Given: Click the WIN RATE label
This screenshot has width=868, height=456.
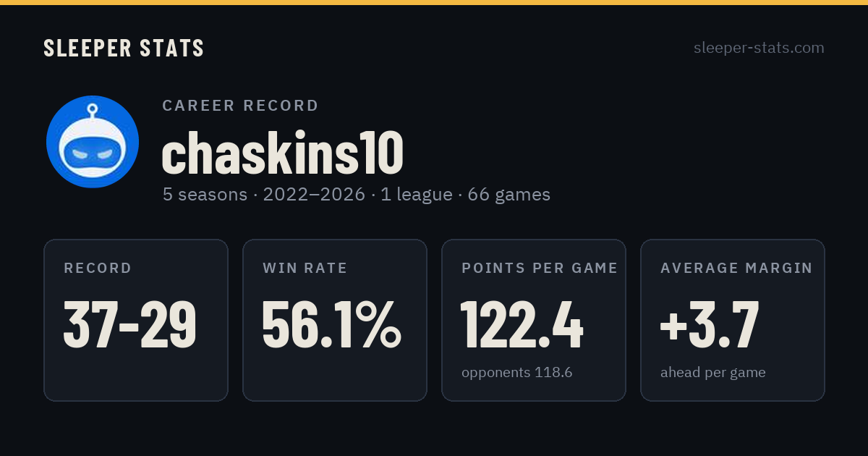Looking at the screenshot, I should click(x=305, y=269).
